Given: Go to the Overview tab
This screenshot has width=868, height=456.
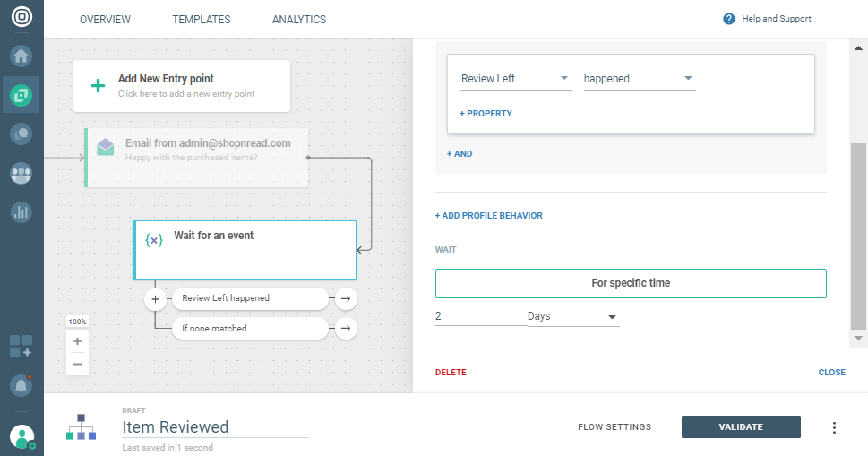Looking at the screenshot, I should (105, 20).
